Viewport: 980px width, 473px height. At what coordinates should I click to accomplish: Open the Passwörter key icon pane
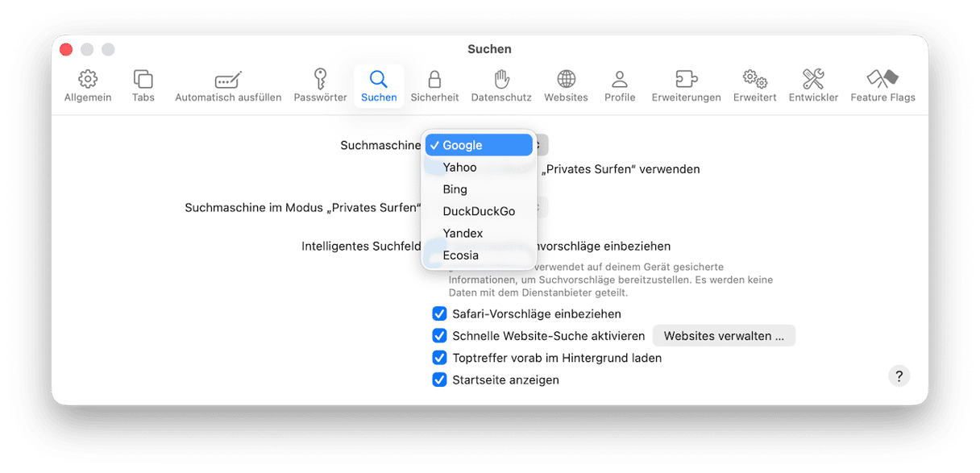(320, 86)
